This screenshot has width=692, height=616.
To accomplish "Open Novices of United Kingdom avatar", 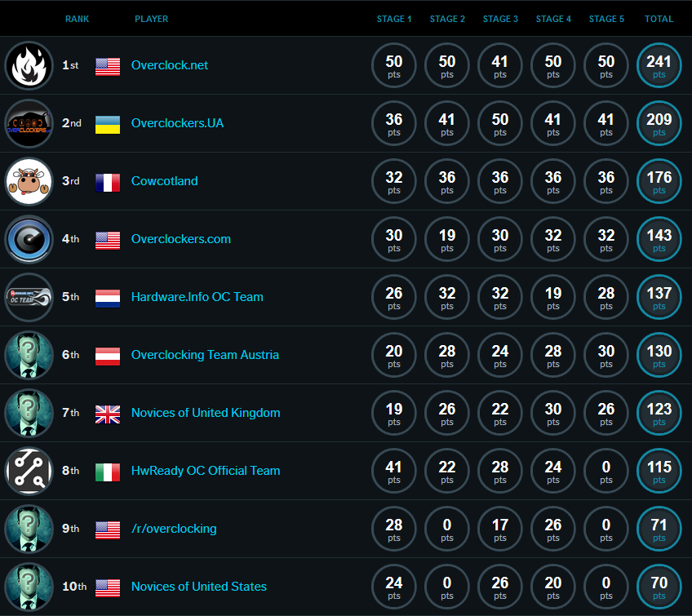I will (29, 413).
